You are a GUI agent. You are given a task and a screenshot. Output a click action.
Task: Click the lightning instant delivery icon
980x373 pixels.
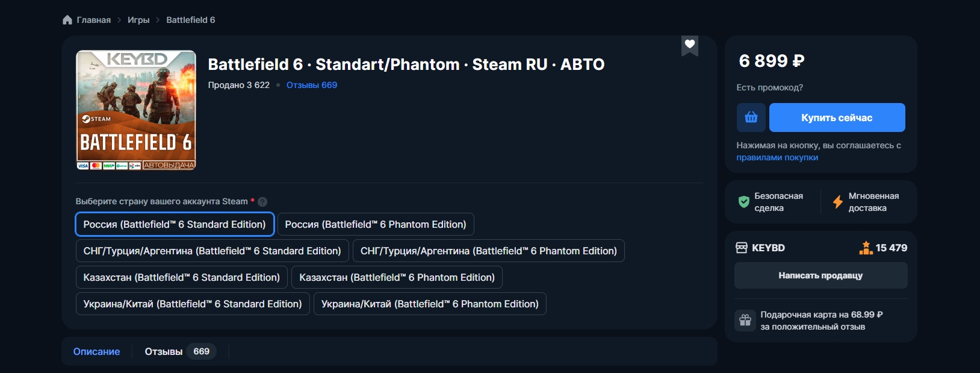tap(837, 202)
